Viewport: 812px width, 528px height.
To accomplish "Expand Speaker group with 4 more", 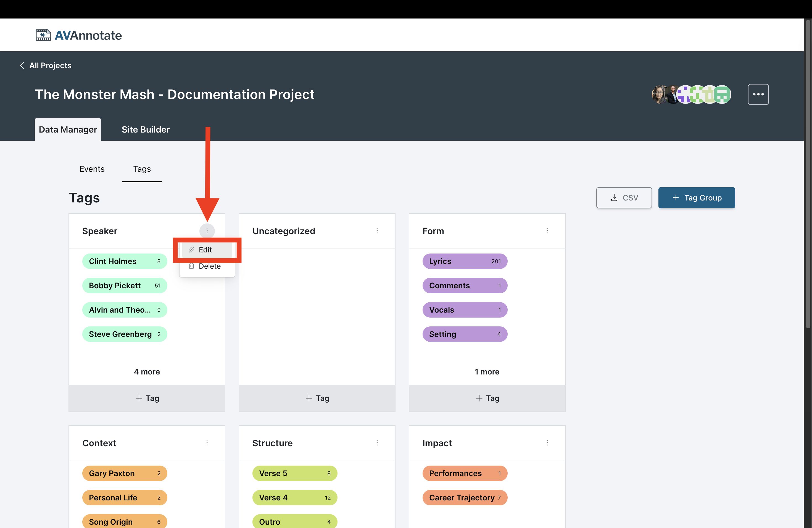I will (x=147, y=371).
